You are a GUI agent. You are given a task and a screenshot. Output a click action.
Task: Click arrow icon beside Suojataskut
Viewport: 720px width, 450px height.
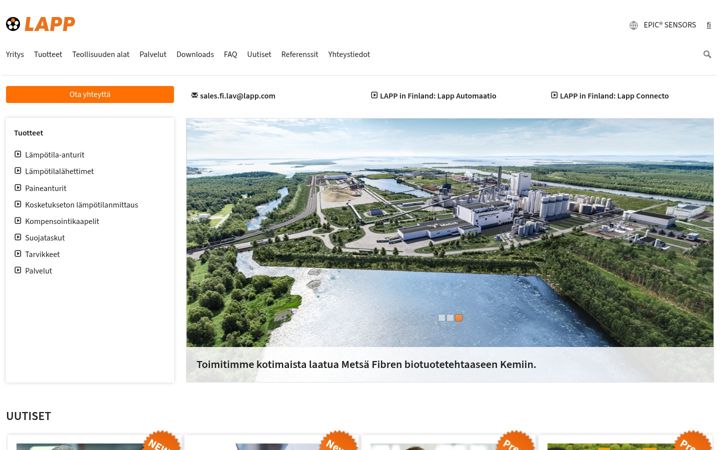tap(18, 237)
